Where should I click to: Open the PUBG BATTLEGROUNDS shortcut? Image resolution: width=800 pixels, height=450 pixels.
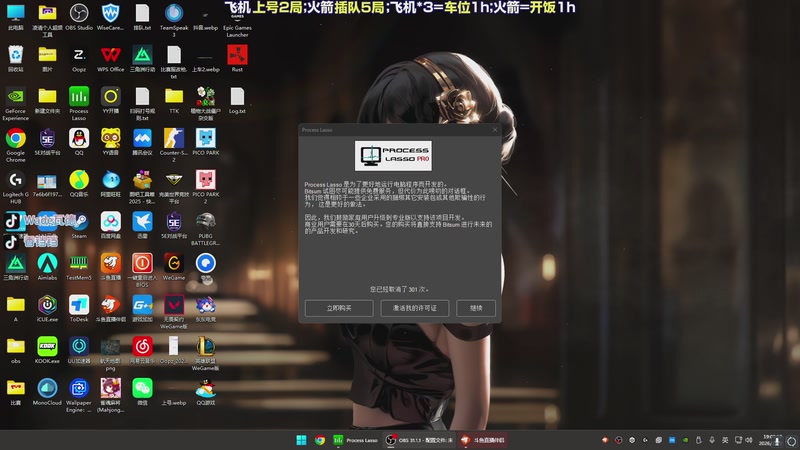pyautogui.click(x=206, y=229)
